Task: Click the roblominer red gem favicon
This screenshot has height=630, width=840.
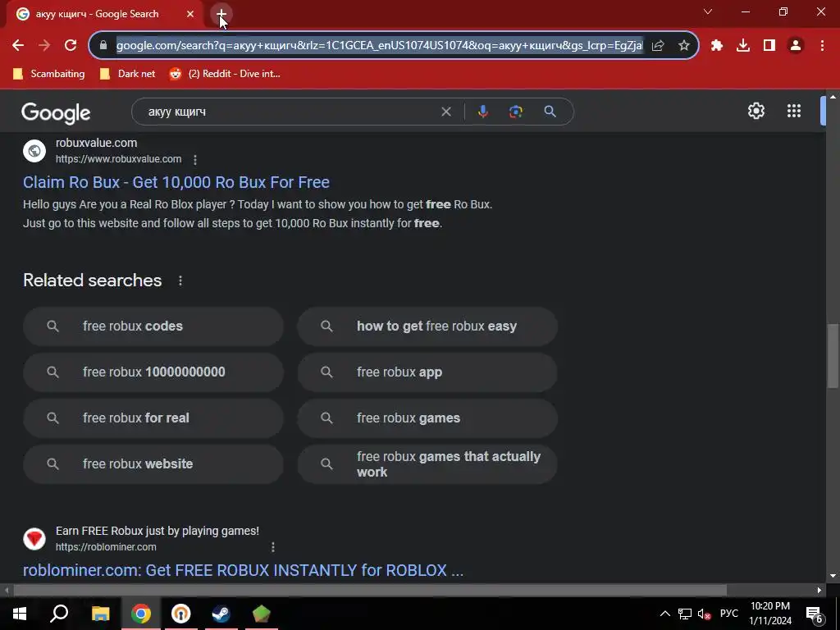Action: (x=34, y=539)
